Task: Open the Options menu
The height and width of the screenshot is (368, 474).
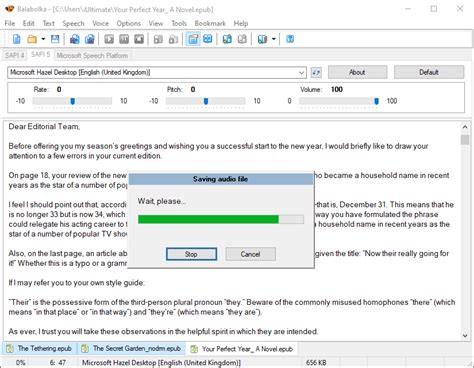Action: 128,24
